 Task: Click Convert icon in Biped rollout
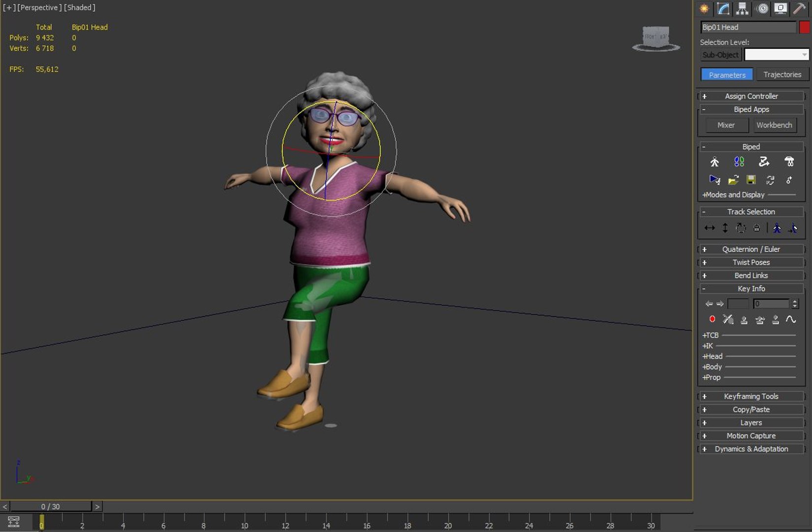coord(770,180)
